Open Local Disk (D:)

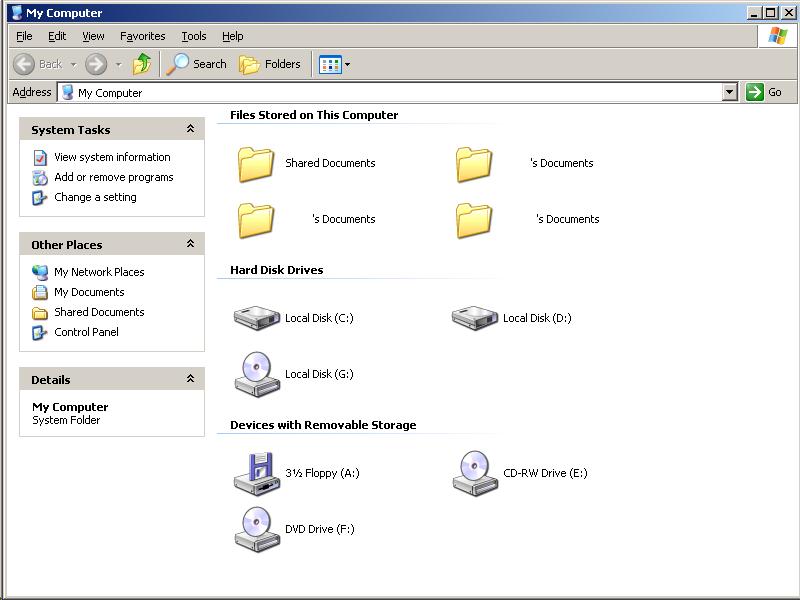[470, 318]
